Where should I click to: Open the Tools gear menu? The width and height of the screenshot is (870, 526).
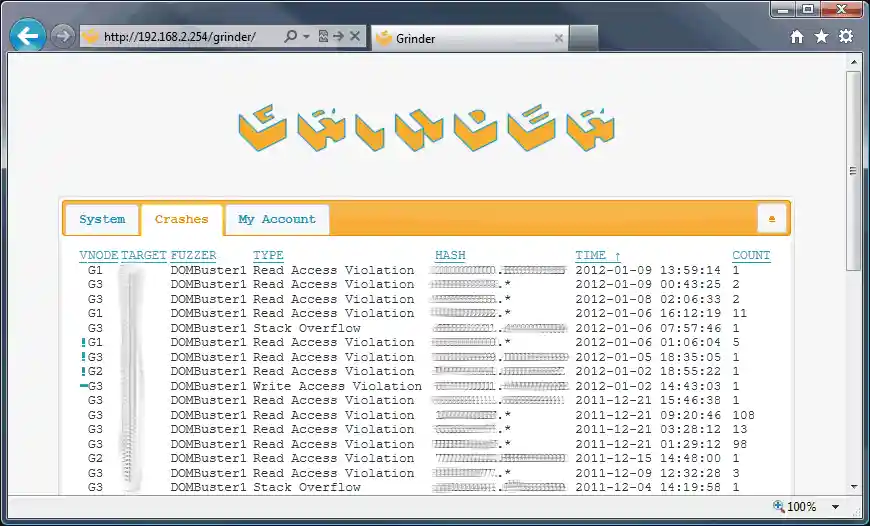tap(846, 37)
